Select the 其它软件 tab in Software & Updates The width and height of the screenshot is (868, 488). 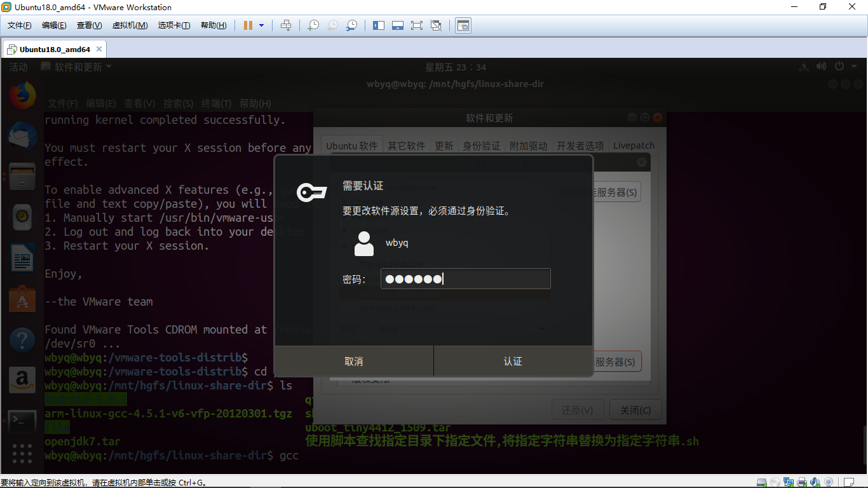point(407,146)
